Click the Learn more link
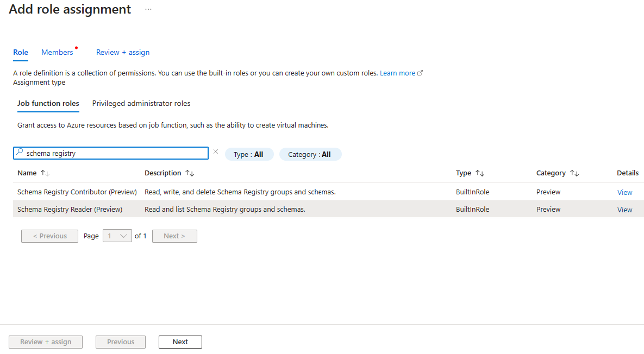This screenshot has width=644, height=354. coord(397,73)
